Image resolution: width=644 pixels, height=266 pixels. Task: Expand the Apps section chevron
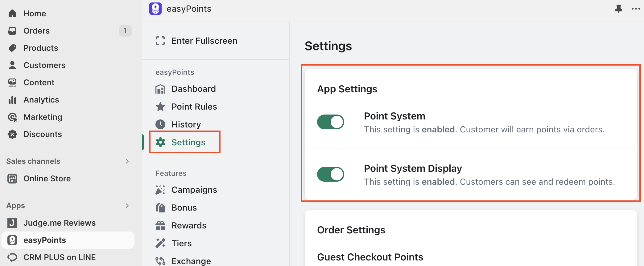[127, 206]
